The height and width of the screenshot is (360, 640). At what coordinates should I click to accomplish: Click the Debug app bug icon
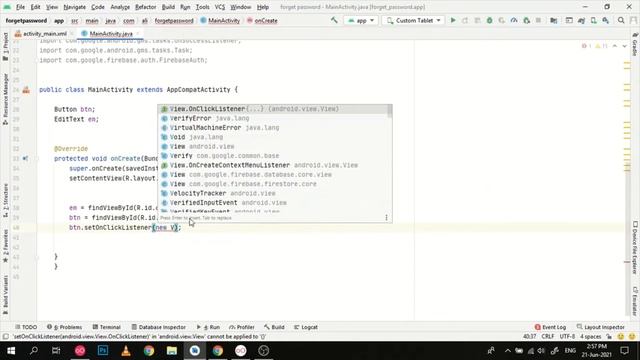coord(489,20)
